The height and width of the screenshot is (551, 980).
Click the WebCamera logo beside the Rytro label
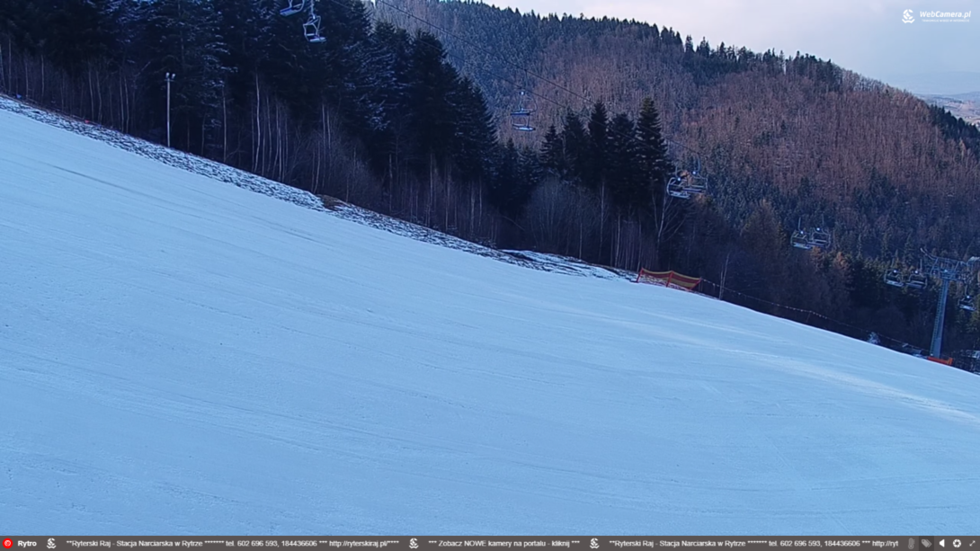tap(51, 544)
